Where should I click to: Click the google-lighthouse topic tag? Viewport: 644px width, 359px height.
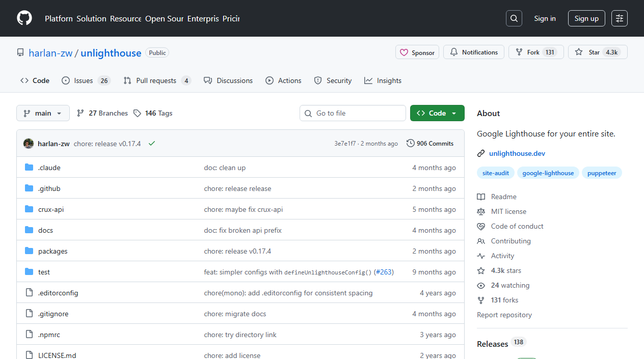548,173
